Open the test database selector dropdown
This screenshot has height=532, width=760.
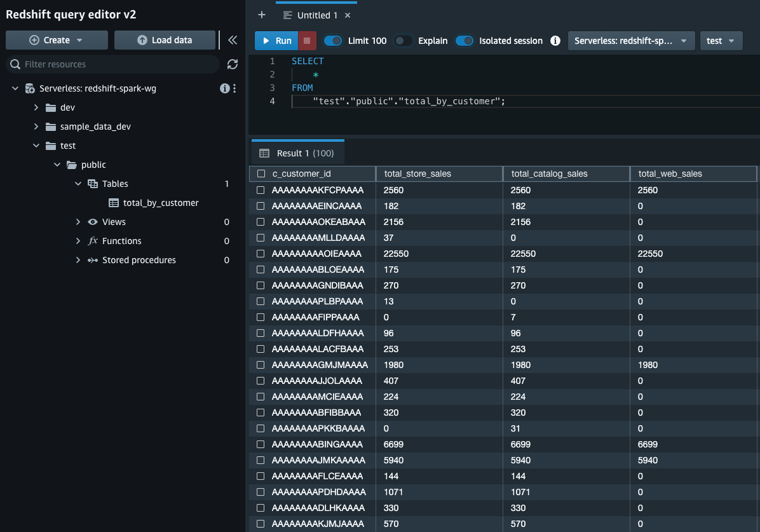tap(721, 41)
